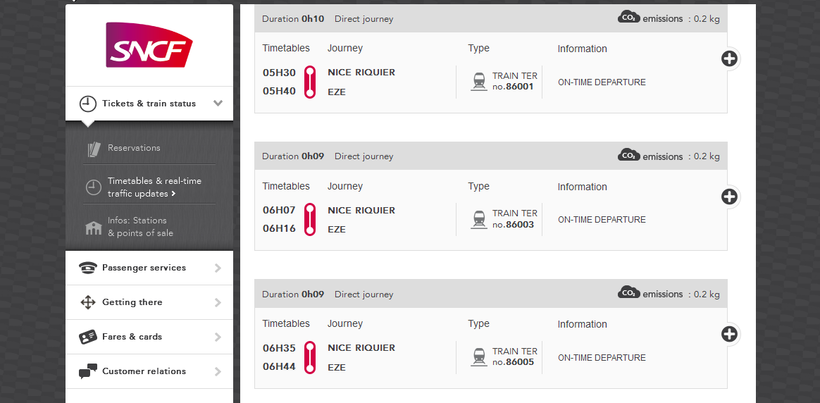
Task: Click the ticket icon for Fares & cards
Action: 88,337
